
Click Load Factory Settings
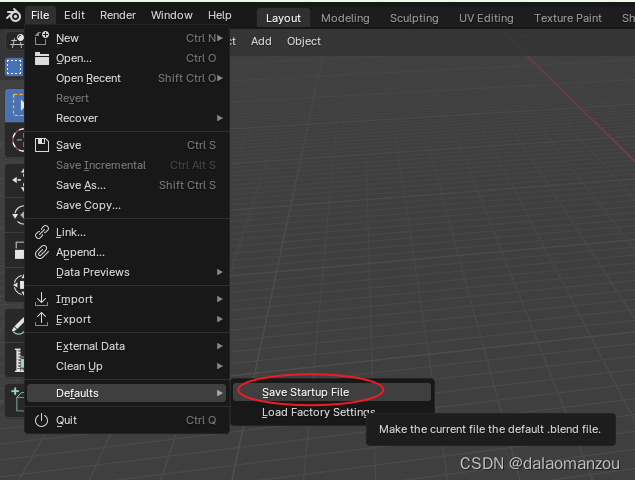(318, 412)
